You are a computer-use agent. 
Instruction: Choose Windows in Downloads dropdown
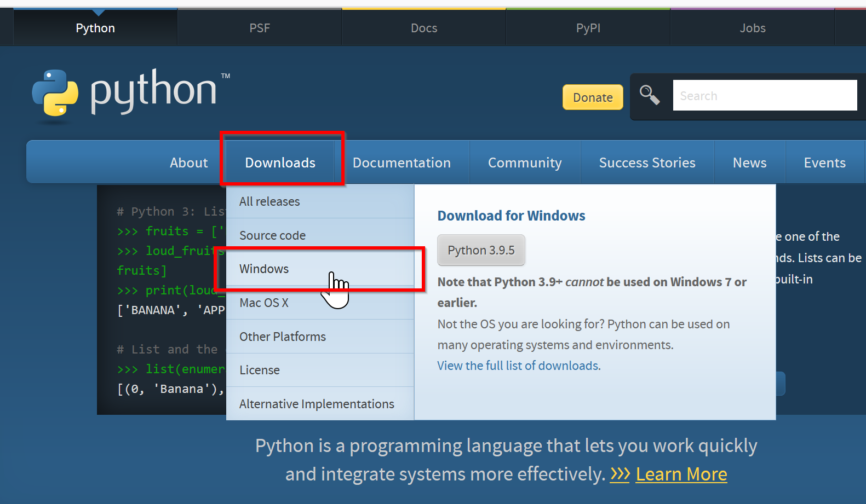tap(320, 269)
